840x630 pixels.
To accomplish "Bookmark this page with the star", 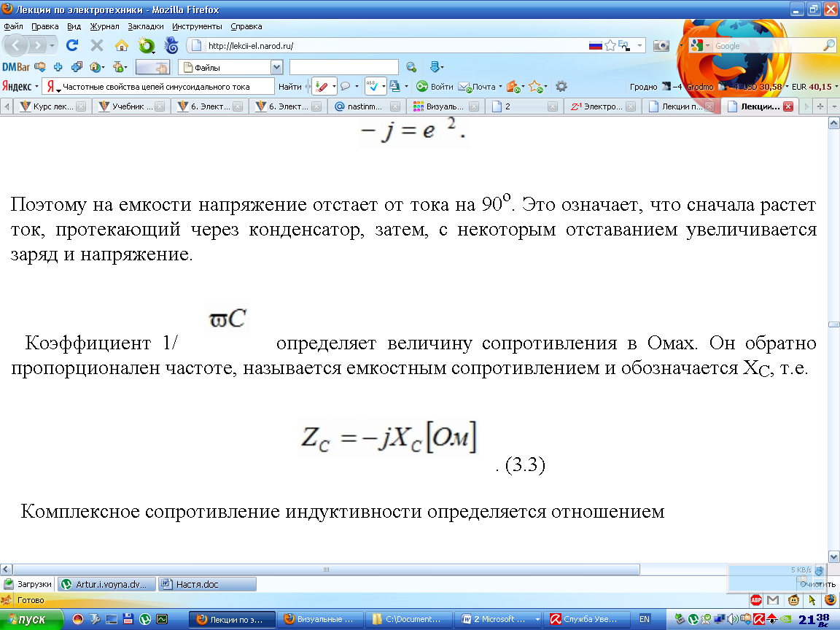I will pos(610,45).
